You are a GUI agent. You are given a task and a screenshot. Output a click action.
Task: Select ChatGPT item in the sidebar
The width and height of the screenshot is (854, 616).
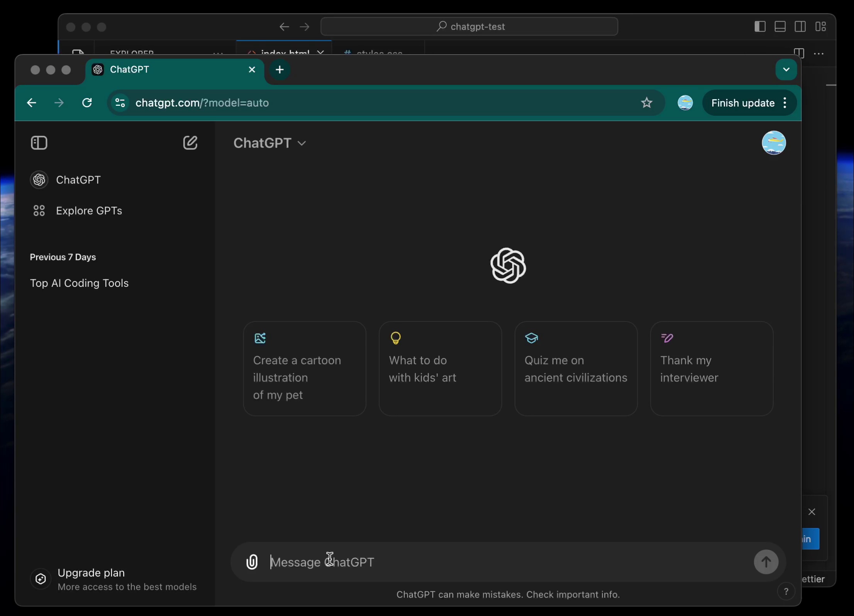[x=115, y=180]
